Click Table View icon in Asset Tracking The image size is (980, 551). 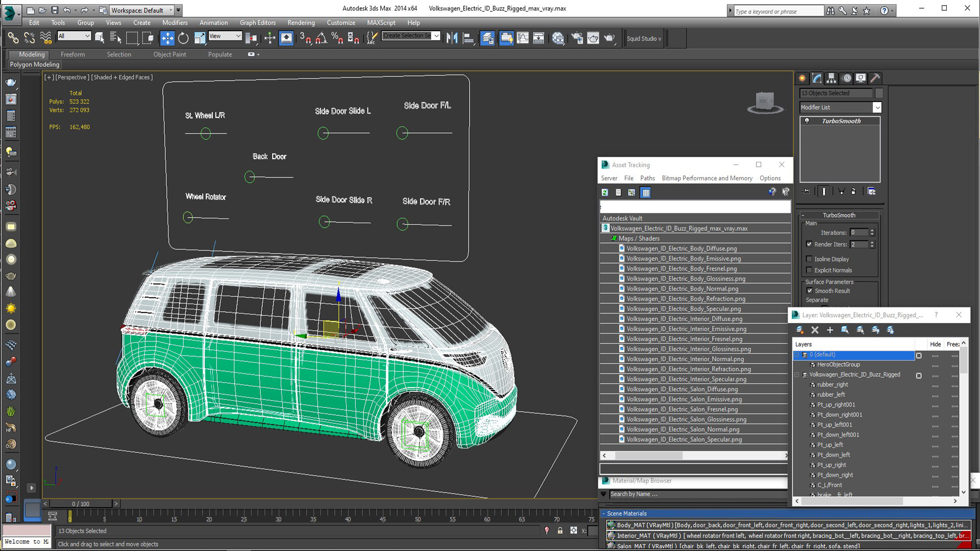[x=646, y=192]
